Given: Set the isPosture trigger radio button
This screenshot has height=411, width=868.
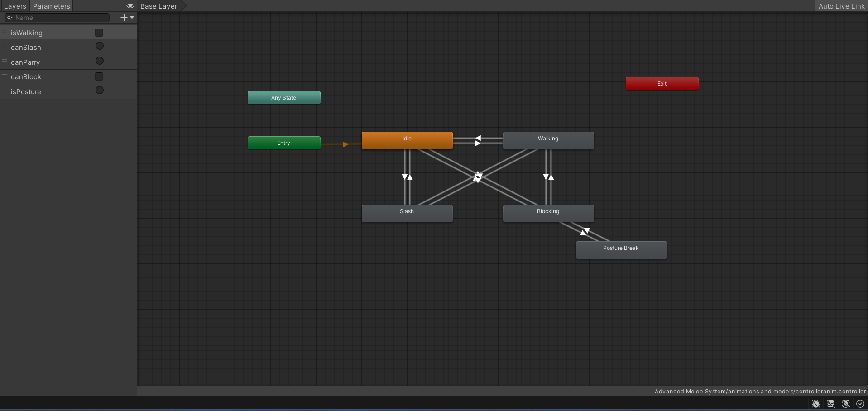Looking at the screenshot, I should tap(100, 91).
